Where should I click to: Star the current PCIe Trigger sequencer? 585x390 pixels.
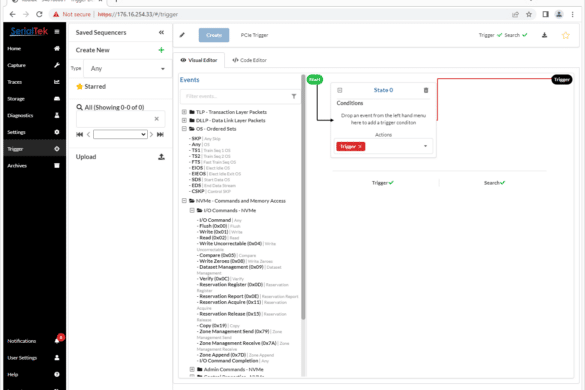(566, 35)
